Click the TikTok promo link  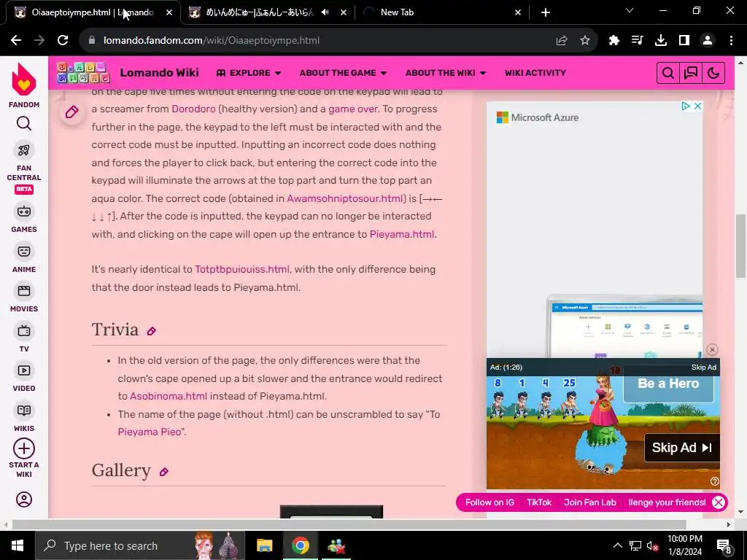(539, 502)
